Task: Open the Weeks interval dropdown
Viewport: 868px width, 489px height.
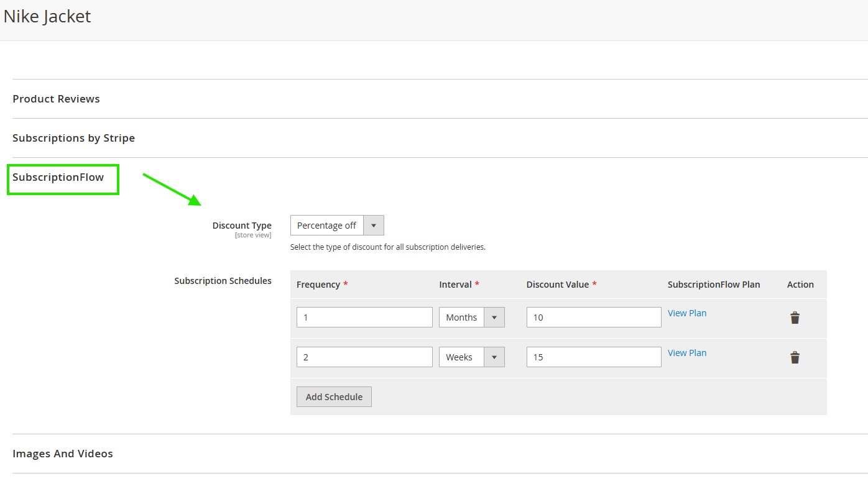Action: [x=472, y=357]
